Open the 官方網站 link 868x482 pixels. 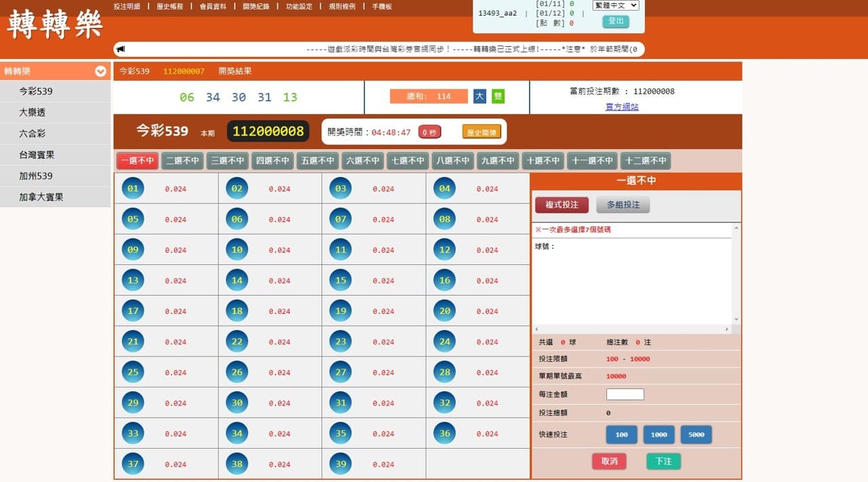622,106
